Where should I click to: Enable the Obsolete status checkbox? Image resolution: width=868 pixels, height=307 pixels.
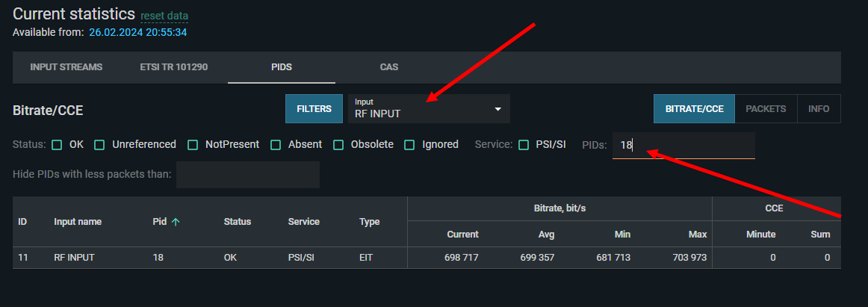tap(338, 145)
